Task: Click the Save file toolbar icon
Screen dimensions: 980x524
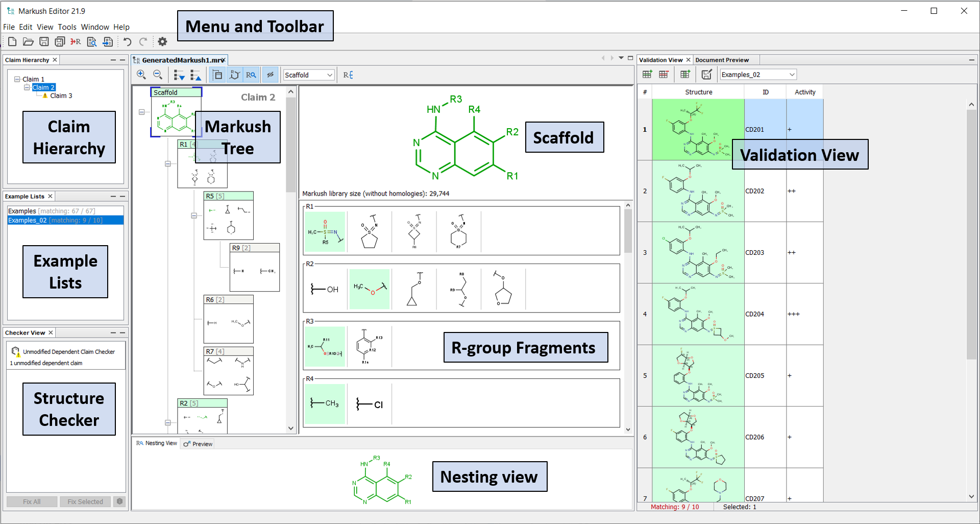Action: [44, 42]
